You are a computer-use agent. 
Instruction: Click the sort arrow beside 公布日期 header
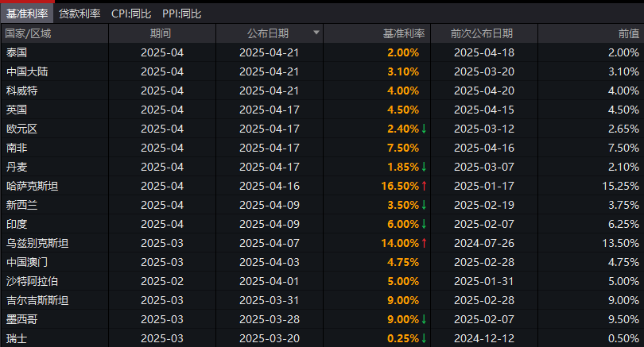click(316, 33)
